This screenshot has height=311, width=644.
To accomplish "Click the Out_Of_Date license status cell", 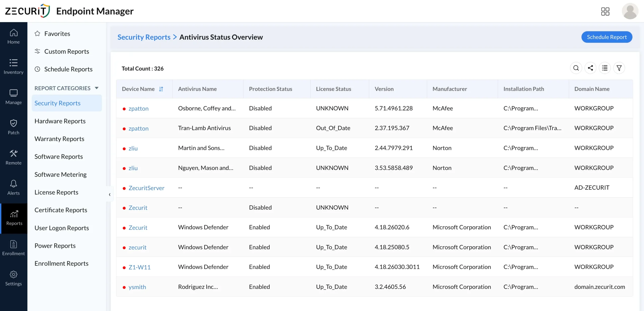I will [333, 128].
